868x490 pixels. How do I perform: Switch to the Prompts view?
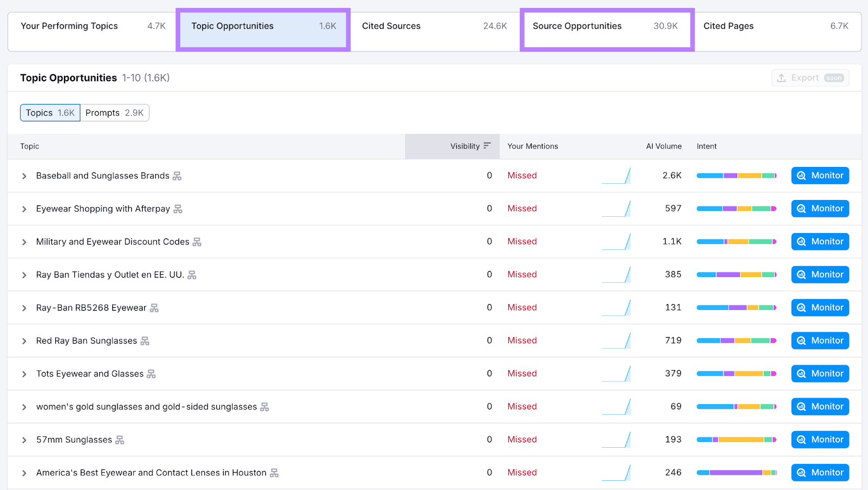pos(114,113)
